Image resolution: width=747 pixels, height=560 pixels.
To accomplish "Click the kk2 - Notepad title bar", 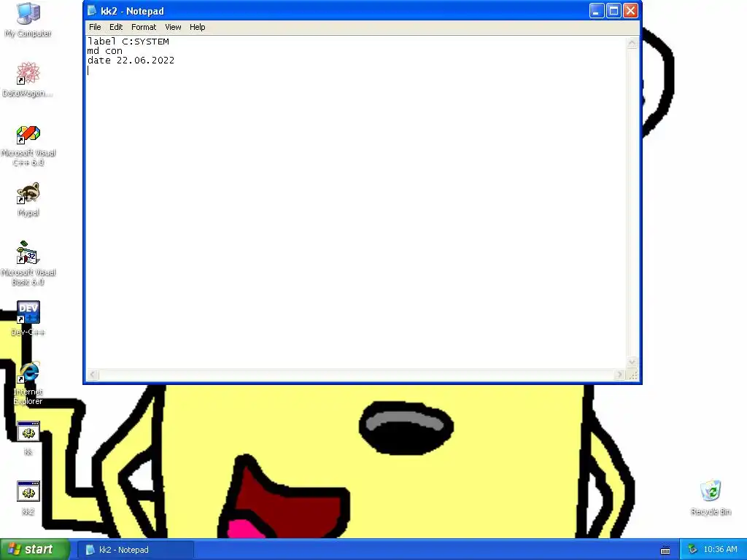I will click(x=362, y=10).
